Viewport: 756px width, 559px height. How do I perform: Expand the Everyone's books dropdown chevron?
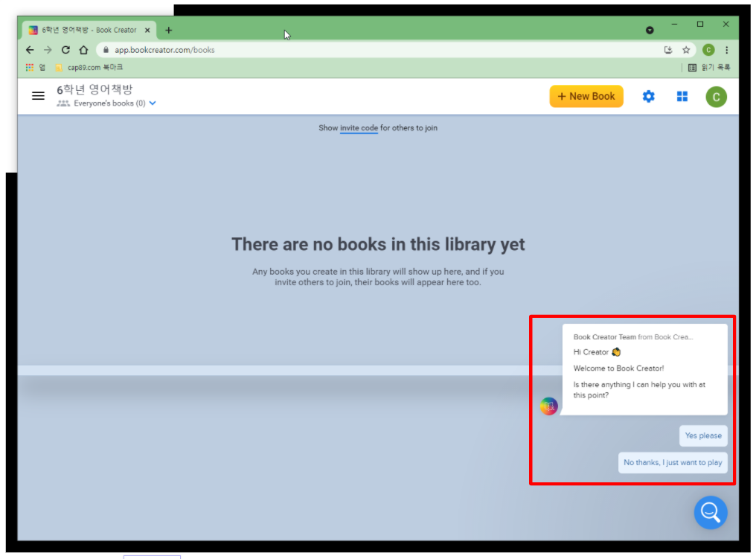[x=153, y=103]
